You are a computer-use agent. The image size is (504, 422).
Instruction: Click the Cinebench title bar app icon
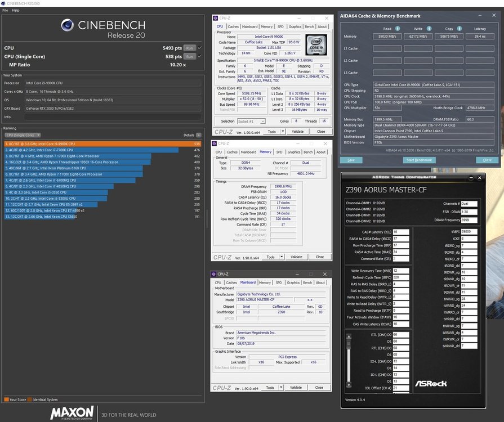coord(3,3)
